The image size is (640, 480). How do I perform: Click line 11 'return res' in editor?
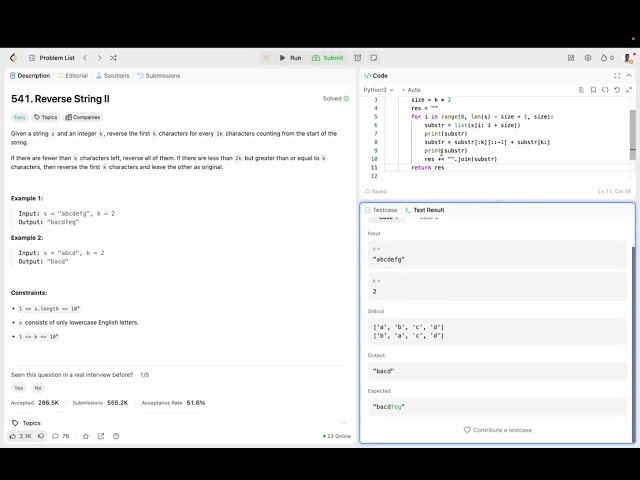point(428,167)
